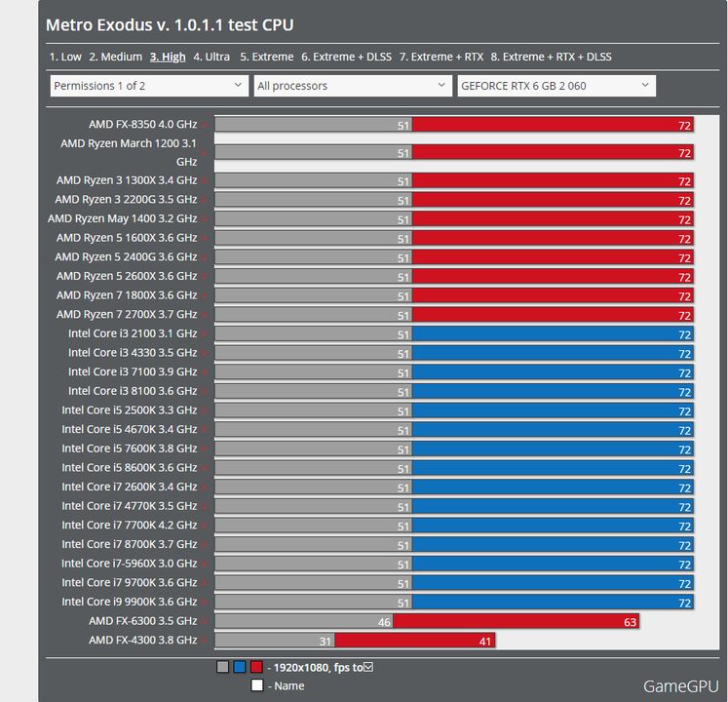
Task: Remove Core i5 7600K with red X
Action: [x=205, y=448]
